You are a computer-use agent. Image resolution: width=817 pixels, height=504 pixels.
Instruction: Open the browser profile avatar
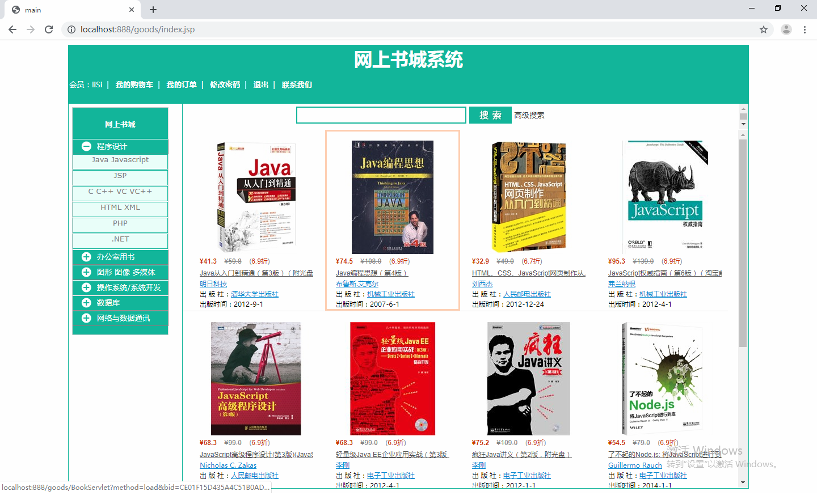(x=786, y=29)
